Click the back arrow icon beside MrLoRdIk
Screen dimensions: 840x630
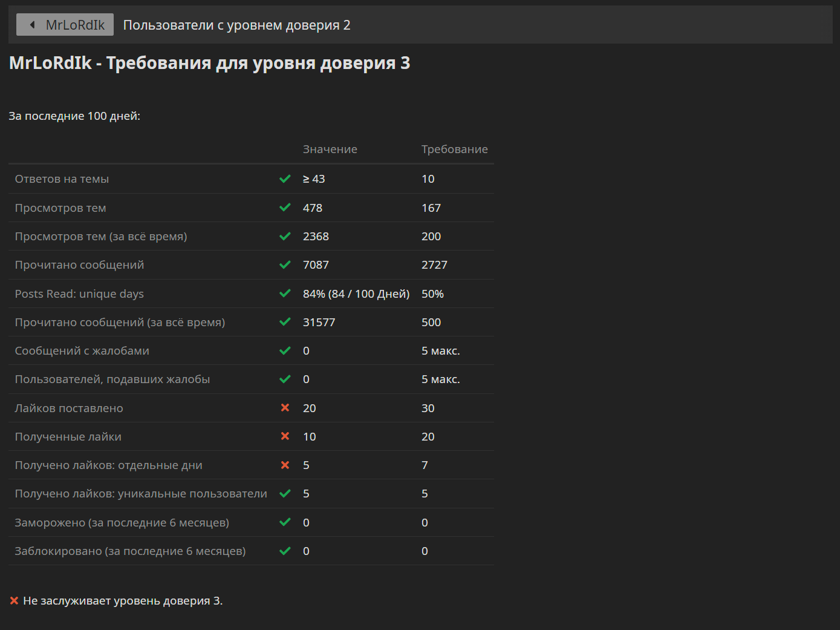point(32,25)
